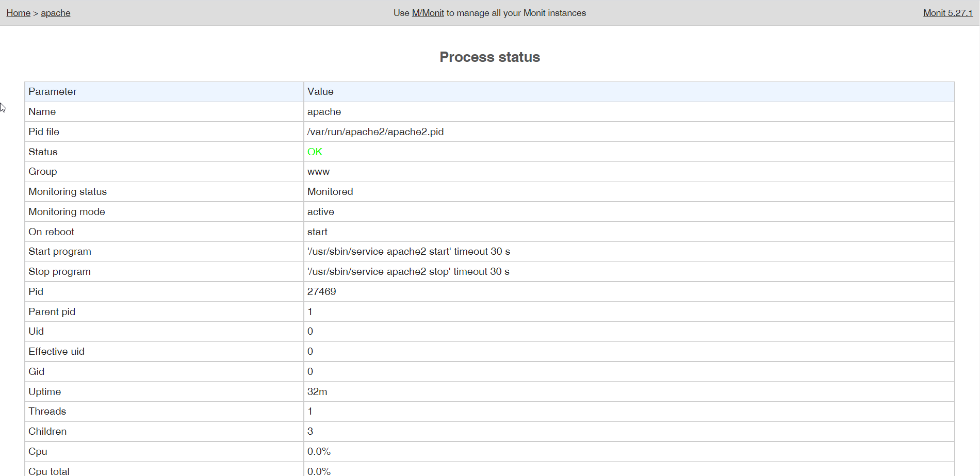This screenshot has width=980, height=476.
Task: Select the On reboot label
Action: click(x=51, y=232)
